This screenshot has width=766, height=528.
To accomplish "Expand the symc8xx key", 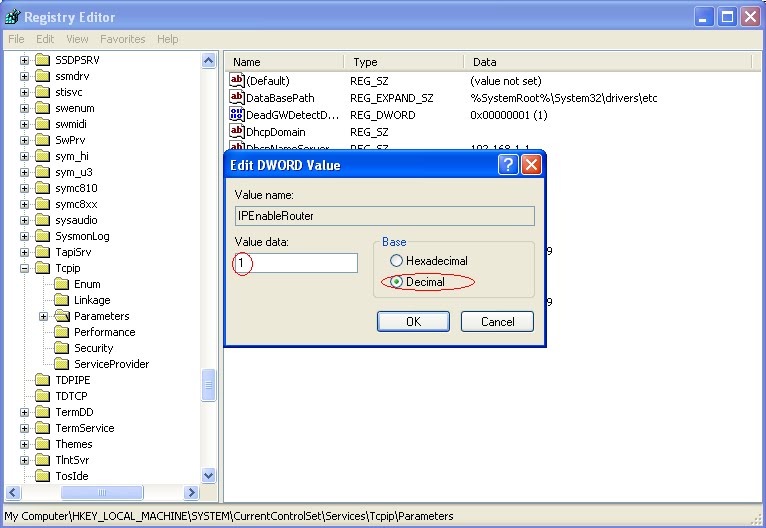I will (x=24, y=205).
